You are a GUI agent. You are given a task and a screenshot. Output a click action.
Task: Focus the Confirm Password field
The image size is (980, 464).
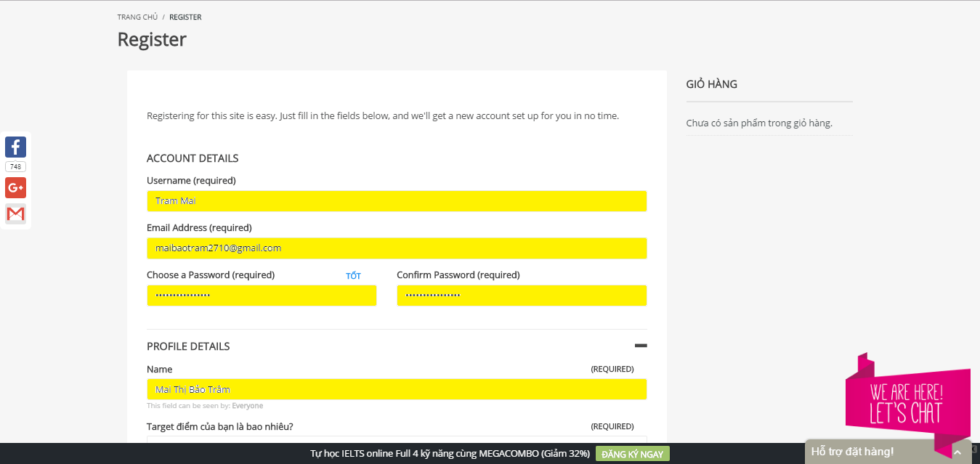pyautogui.click(x=522, y=296)
